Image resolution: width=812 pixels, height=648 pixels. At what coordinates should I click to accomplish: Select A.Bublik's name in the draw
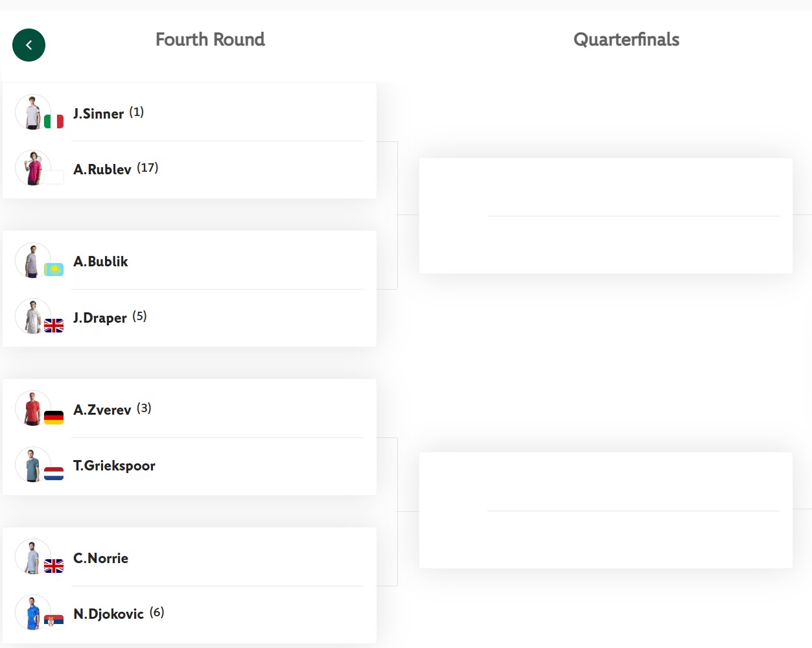[x=100, y=261]
